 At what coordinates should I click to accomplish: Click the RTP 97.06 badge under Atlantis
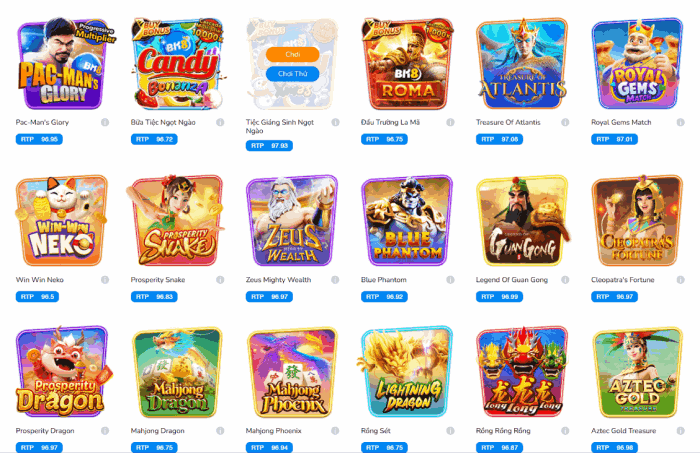[499, 139]
